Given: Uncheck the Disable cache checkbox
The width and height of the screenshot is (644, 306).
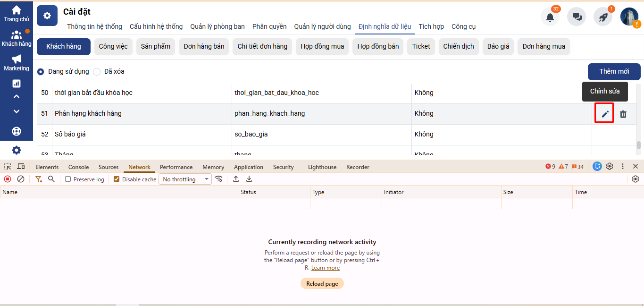Looking at the screenshot, I should [x=117, y=179].
